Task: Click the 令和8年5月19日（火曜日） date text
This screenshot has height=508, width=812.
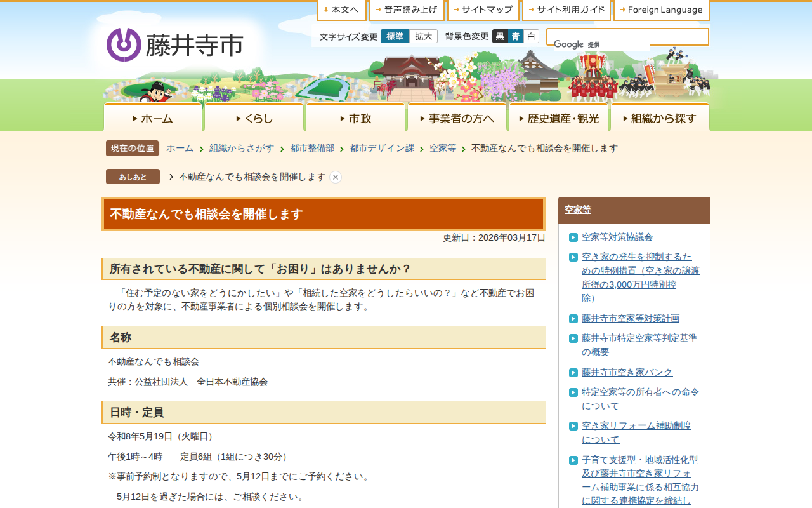Action: pyautogui.click(x=162, y=436)
